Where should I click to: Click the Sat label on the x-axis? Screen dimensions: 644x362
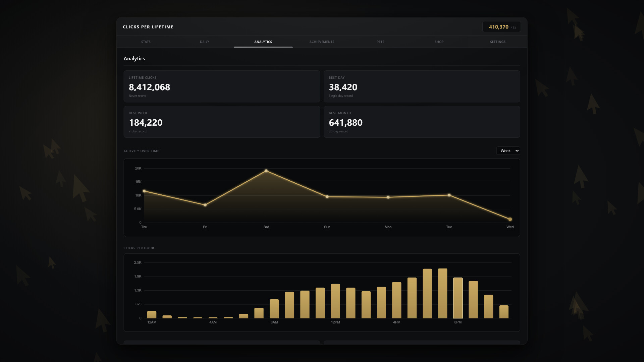coord(266,227)
